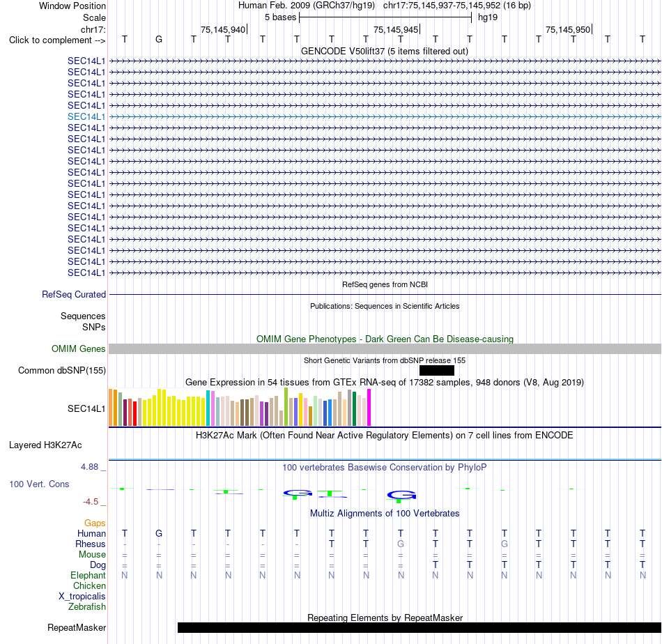Click the '5 bases' scale bar text
The height and width of the screenshot is (644, 662).
[280, 17]
